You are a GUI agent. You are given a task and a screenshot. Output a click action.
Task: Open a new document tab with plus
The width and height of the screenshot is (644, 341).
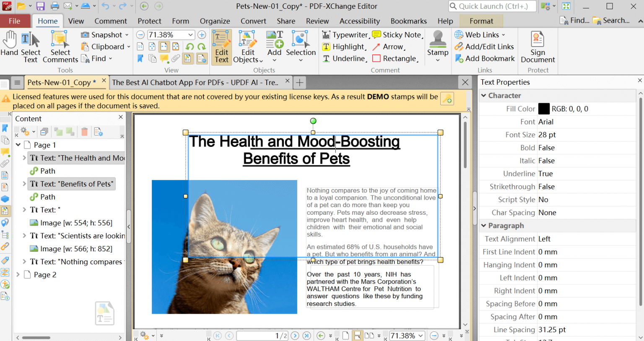point(299,83)
